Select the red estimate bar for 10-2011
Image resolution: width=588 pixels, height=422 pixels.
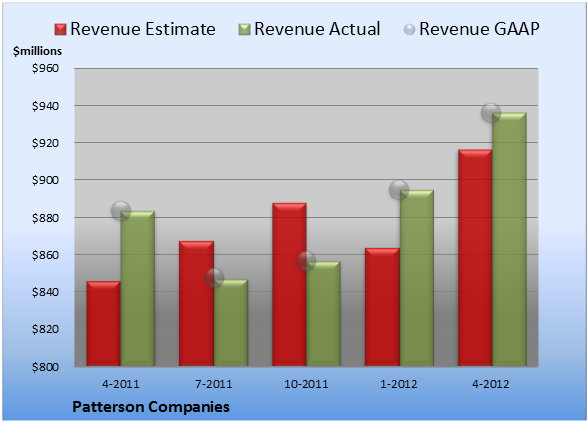[x=289, y=284]
